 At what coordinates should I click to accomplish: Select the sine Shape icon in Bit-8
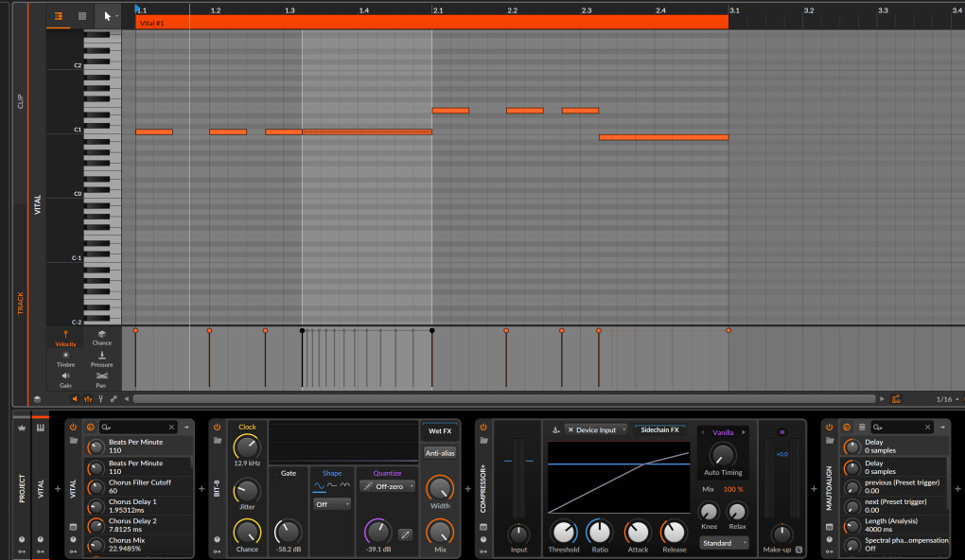[319, 486]
